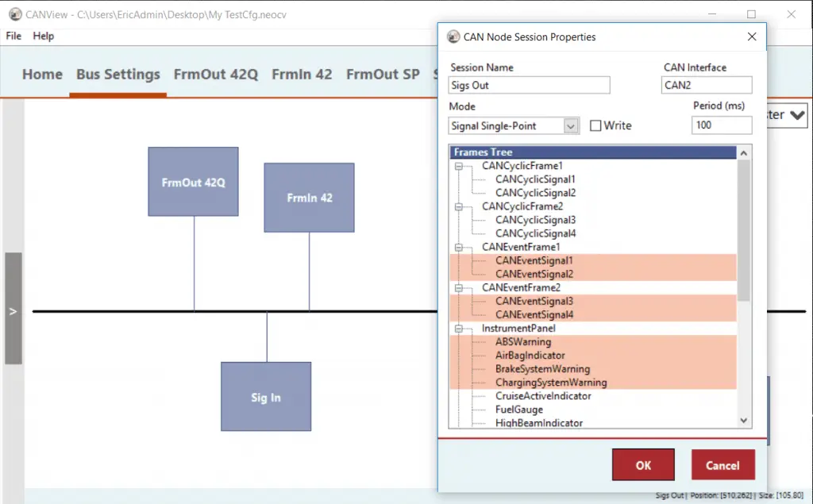Select the FrmIn 42 node block
The width and height of the screenshot is (813, 504).
pyautogui.click(x=309, y=198)
